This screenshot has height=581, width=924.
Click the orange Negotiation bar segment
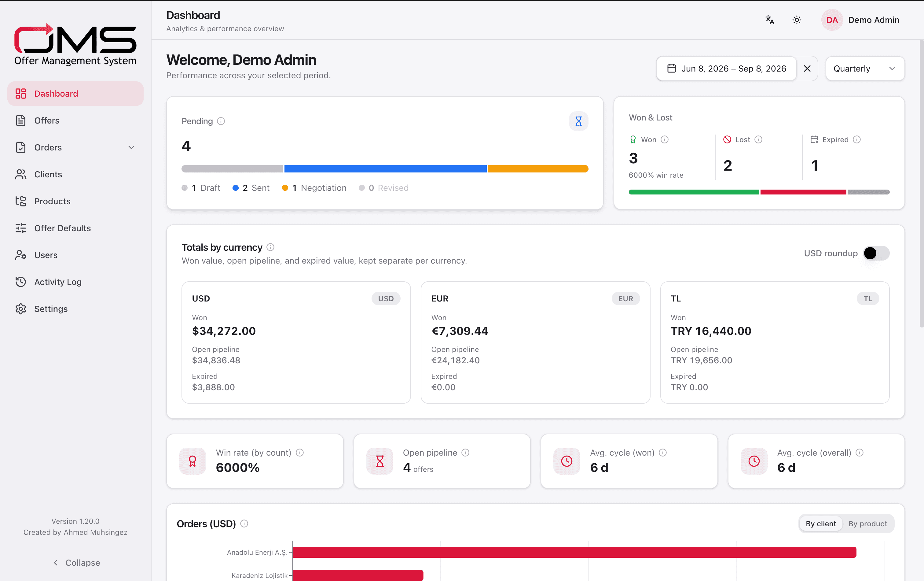point(538,168)
